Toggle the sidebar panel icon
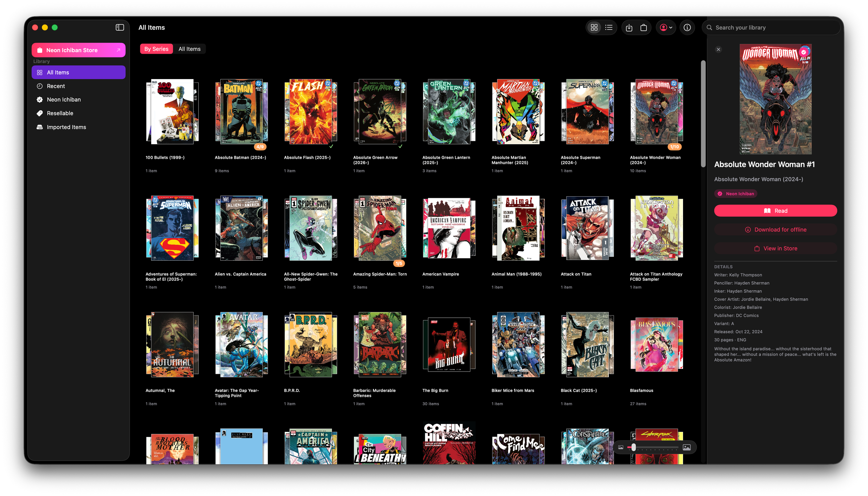Viewport: 868px width, 496px height. click(x=120, y=27)
